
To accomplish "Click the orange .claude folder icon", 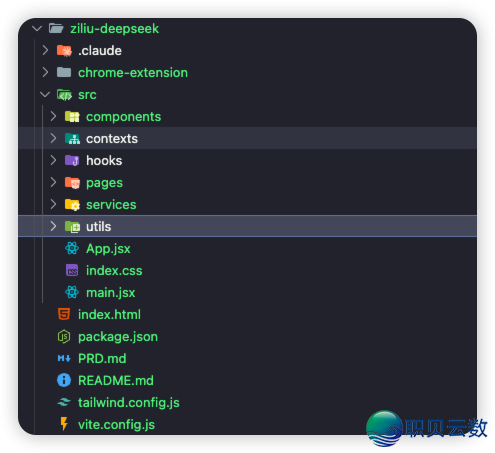I will pyautogui.click(x=64, y=51).
